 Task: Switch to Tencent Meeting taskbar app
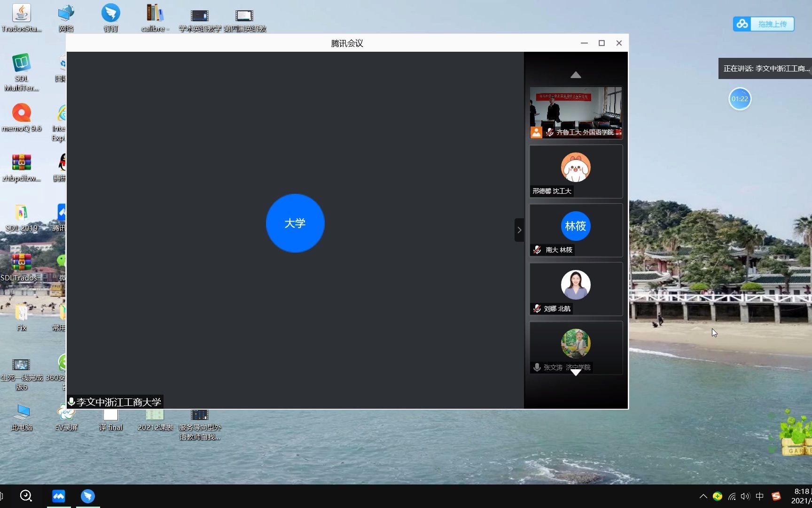coord(59,496)
